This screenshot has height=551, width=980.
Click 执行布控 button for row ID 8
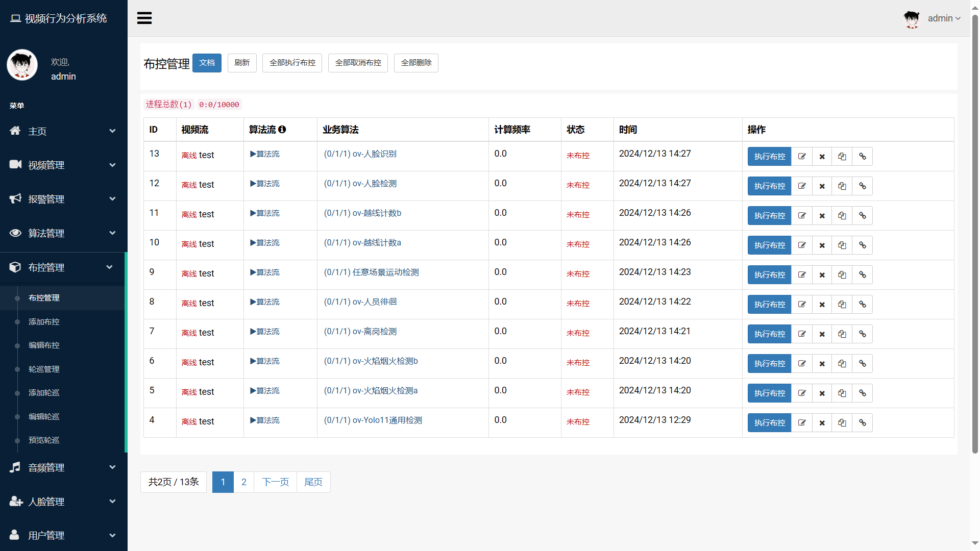pyautogui.click(x=769, y=305)
